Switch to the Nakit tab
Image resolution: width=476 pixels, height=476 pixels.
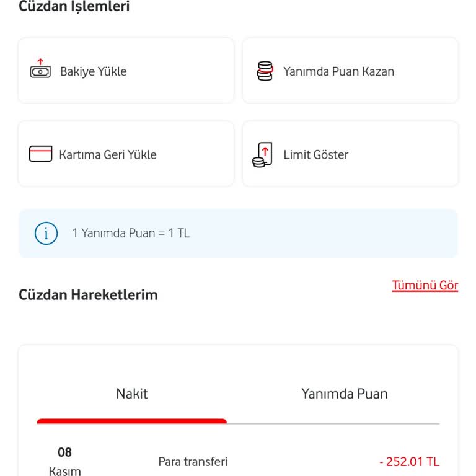tap(132, 394)
